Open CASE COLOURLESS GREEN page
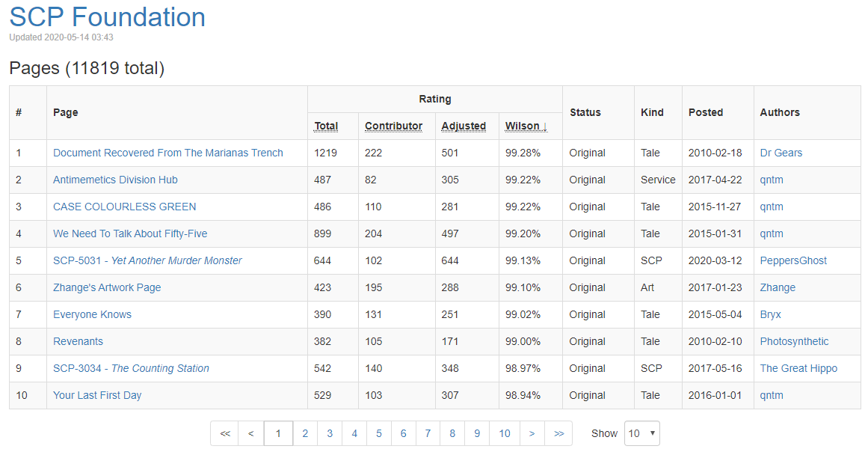The width and height of the screenshot is (868, 452). [125, 207]
